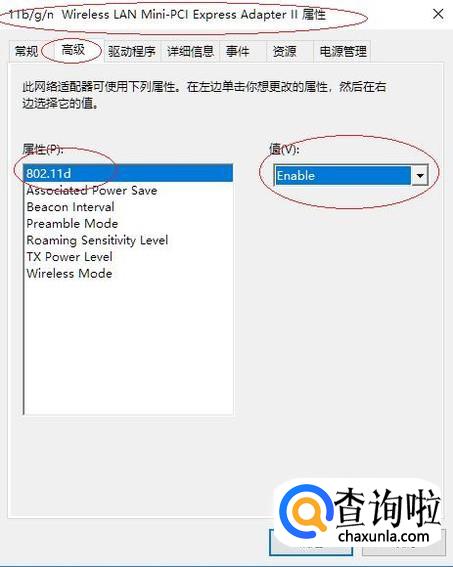The width and height of the screenshot is (453, 567).
Task: Switch to the 驱动程序 tab
Action: click(132, 51)
